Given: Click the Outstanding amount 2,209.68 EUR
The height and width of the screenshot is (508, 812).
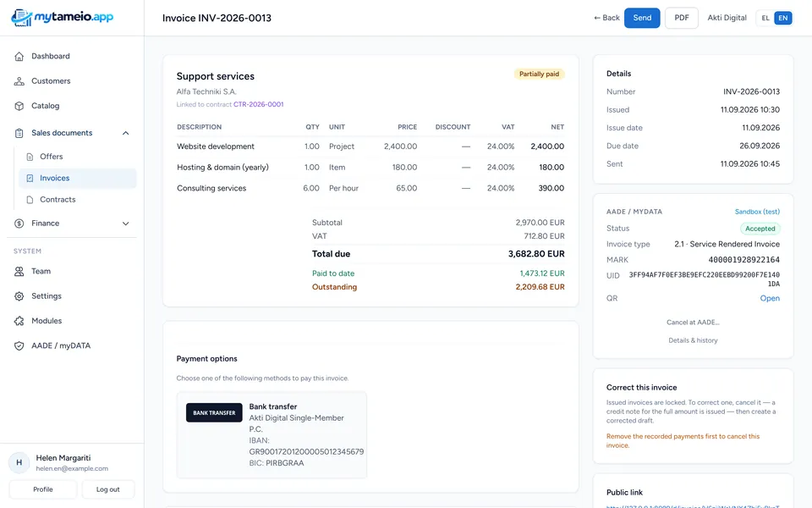Looking at the screenshot, I should (540, 287).
